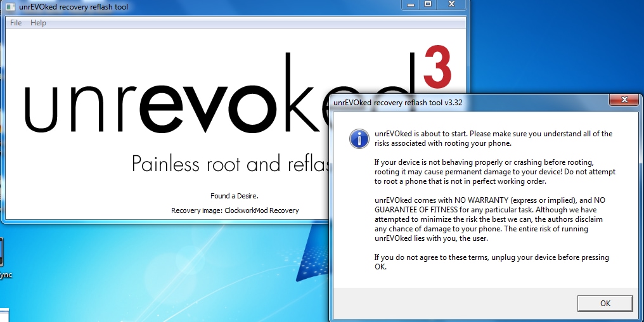Viewport: 644px width, 322px height.
Task: Click the 'Found a Desire.' status text
Action: coord(235,196)
